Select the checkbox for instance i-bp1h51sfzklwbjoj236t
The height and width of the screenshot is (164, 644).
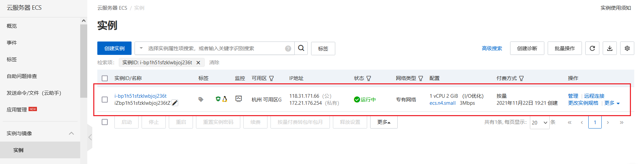click(x=105, y=99)
